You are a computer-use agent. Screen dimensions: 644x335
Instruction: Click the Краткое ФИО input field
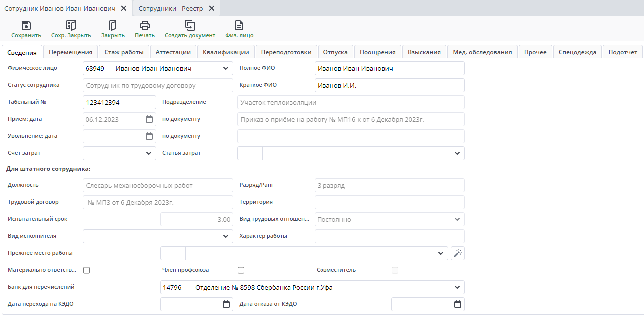click(389, 85)
